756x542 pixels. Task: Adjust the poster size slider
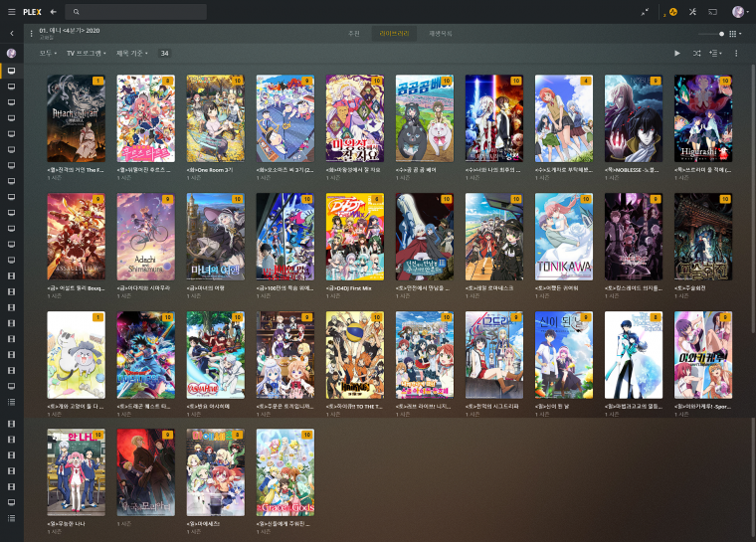click(711, 34)
